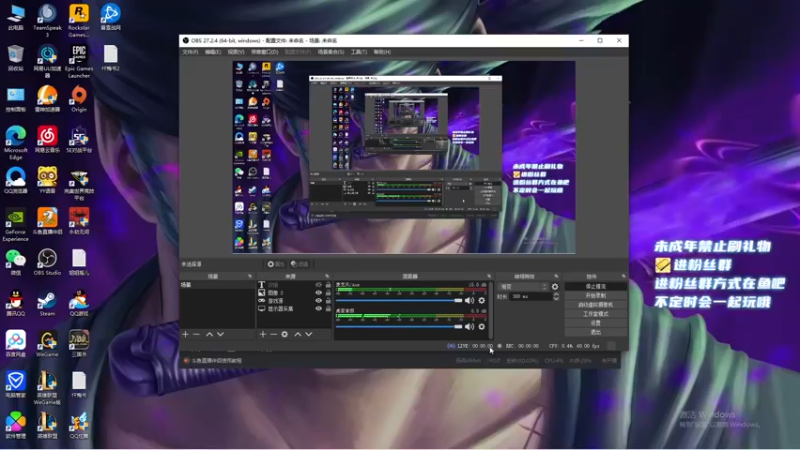
Task: Click 启动虚拟摄像机 virtual camera button
Action: [595, 305]
